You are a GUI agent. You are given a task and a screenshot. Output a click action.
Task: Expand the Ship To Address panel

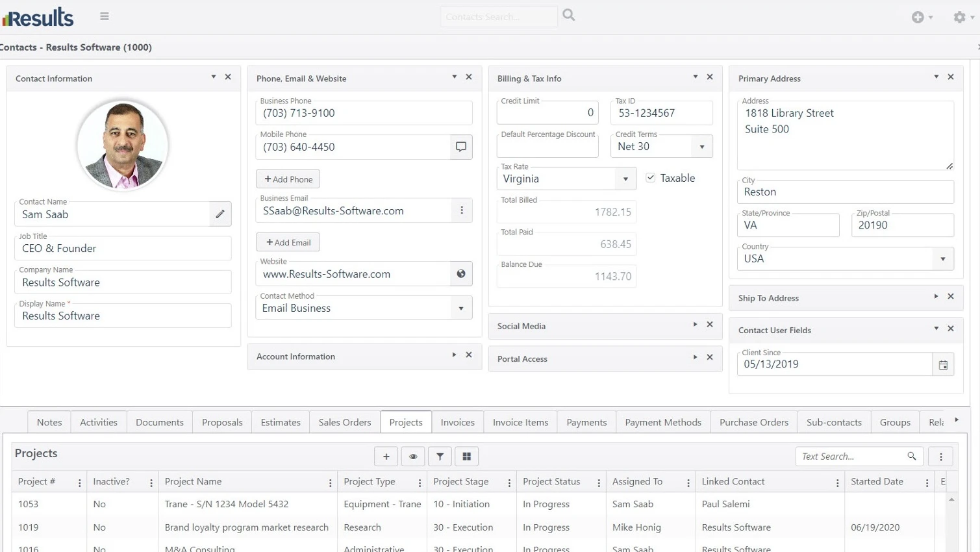[936, 297]
